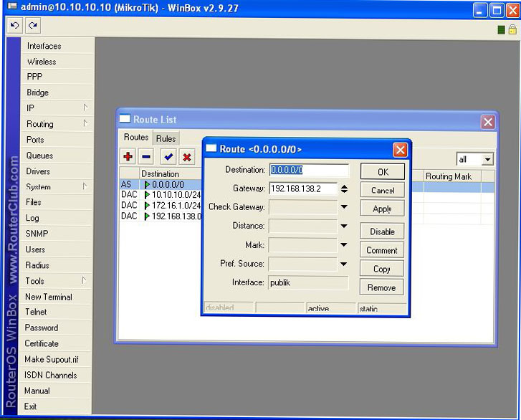Expand the IP submenu
Viewport: 521px width, 420px height.
(85, 108)
